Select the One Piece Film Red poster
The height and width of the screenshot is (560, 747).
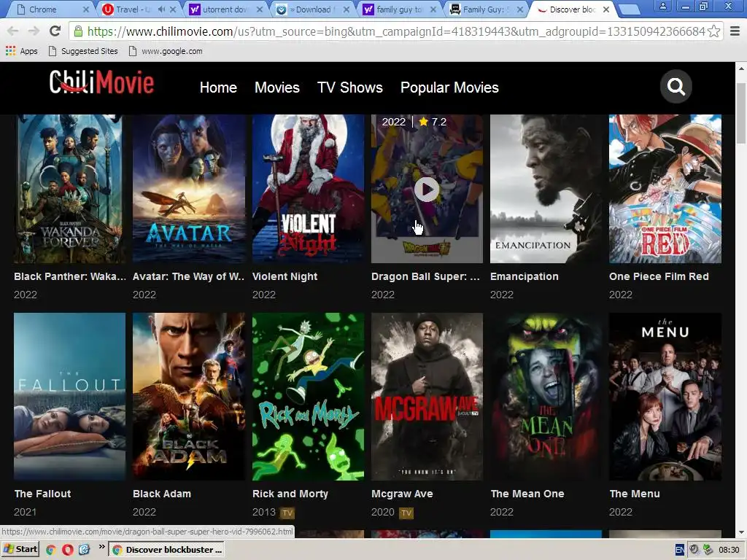coord(665,189)
